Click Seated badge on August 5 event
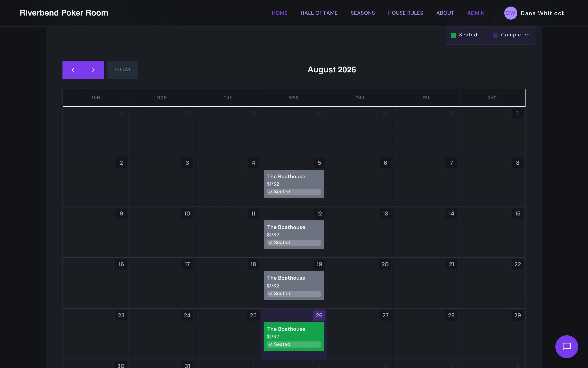 point(294,192)
